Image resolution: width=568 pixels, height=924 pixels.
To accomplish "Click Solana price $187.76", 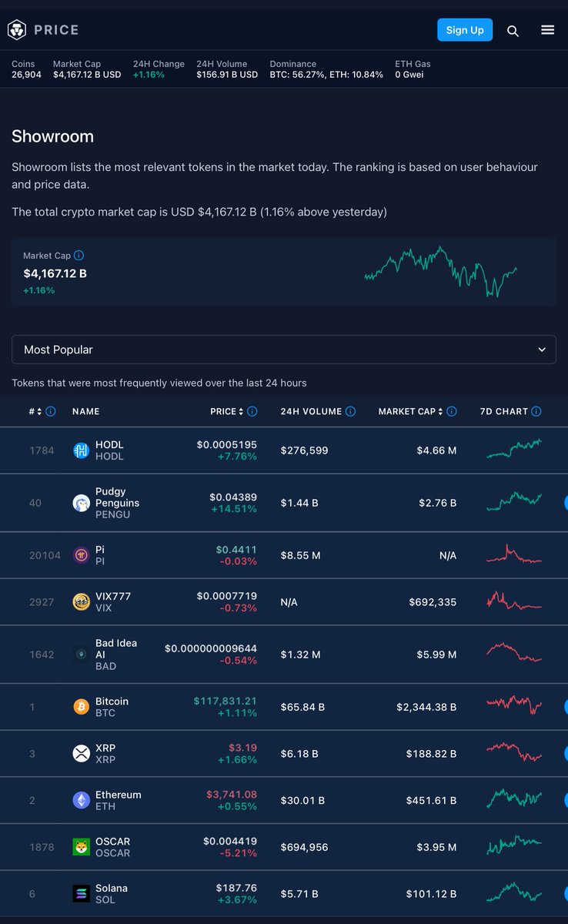I will click(x=236, y=888).
